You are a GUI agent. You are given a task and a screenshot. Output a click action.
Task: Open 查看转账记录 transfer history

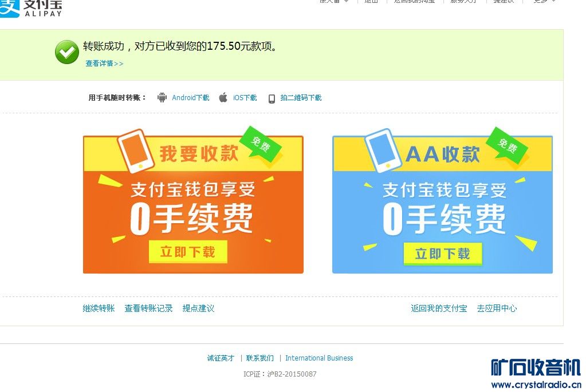[x=149, y=308]
